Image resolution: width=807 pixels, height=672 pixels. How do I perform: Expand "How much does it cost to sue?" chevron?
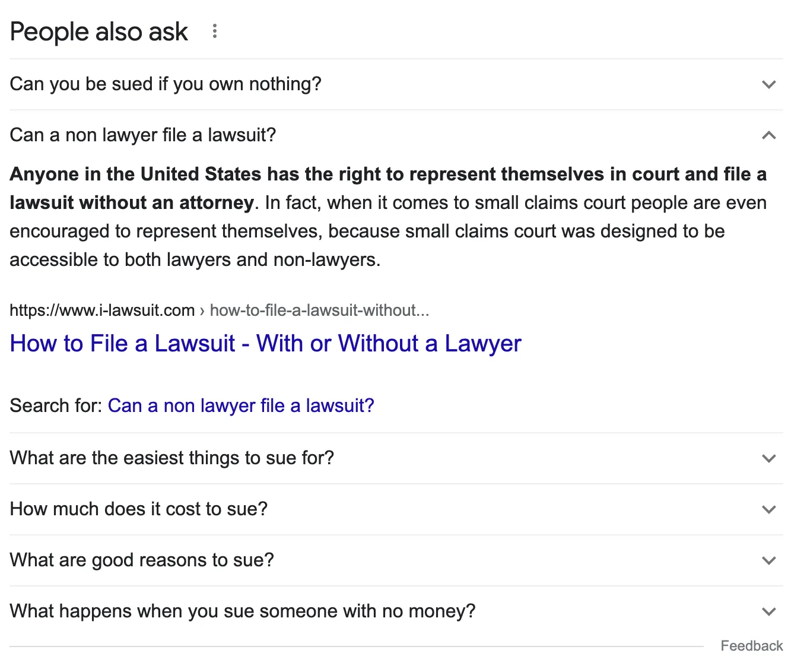click(768, 509)
